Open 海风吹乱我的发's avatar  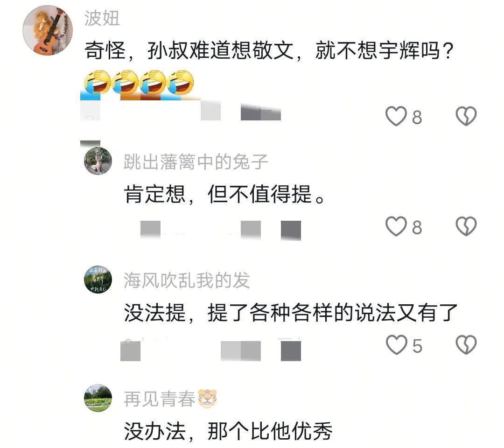click(x=98, y=280)
